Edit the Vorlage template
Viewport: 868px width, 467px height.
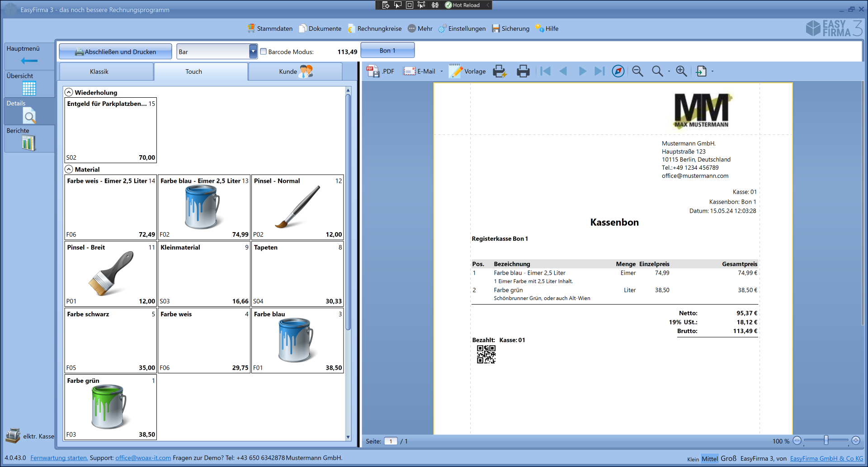tap(467, 71)
